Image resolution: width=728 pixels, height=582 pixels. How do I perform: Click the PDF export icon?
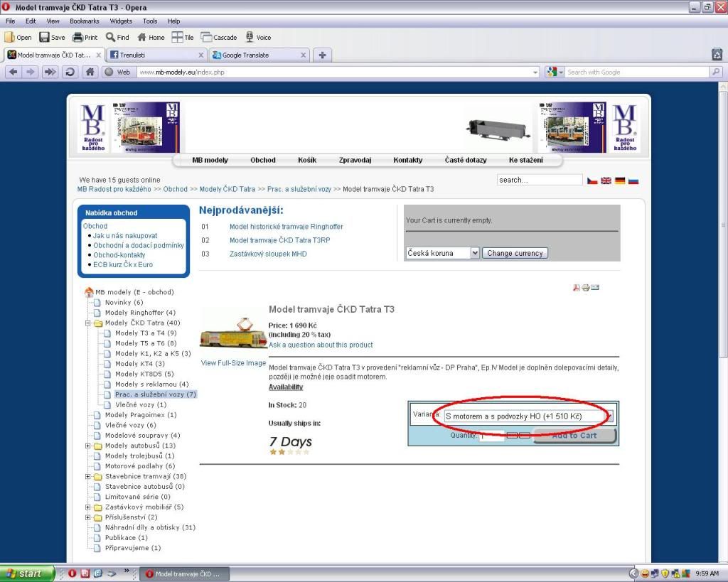576,288
